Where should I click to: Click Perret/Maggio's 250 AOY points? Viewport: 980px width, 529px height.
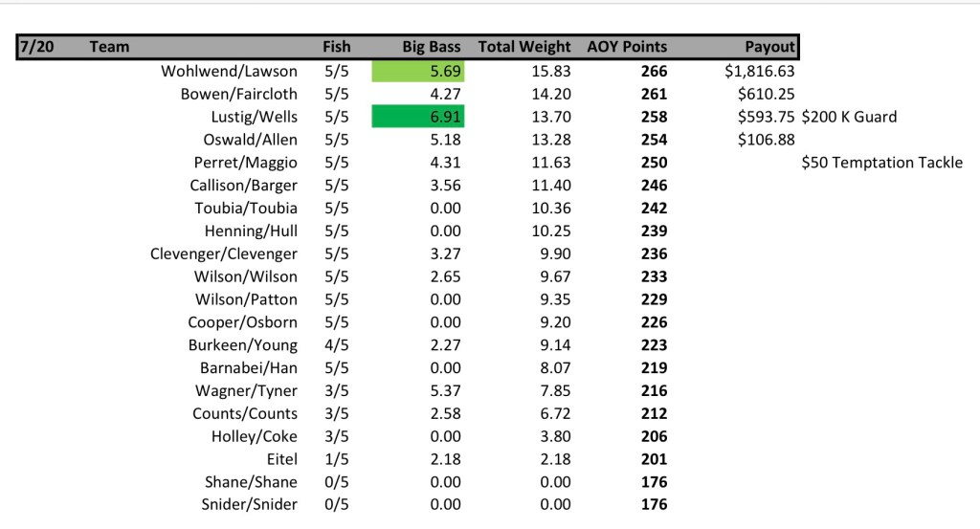pos(654,163)
